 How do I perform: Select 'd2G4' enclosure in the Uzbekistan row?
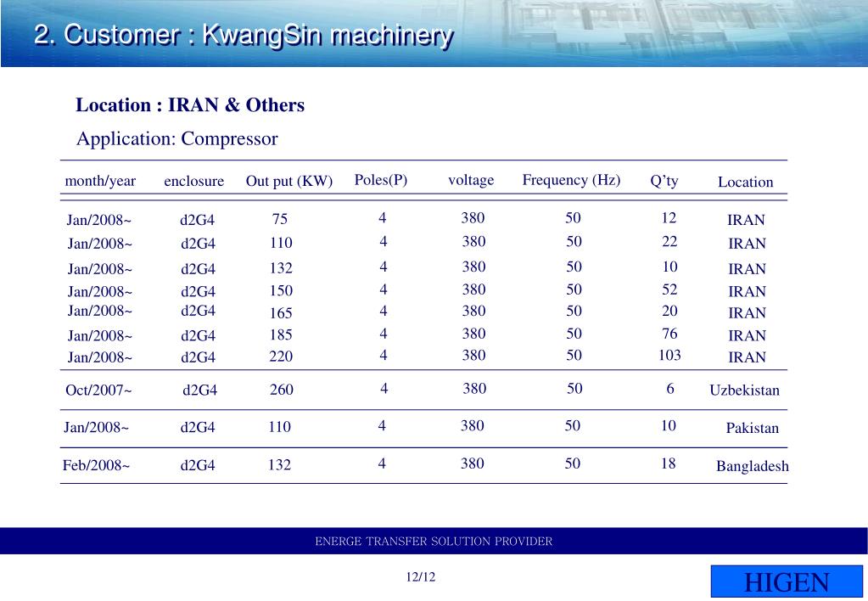pos(200,390)
